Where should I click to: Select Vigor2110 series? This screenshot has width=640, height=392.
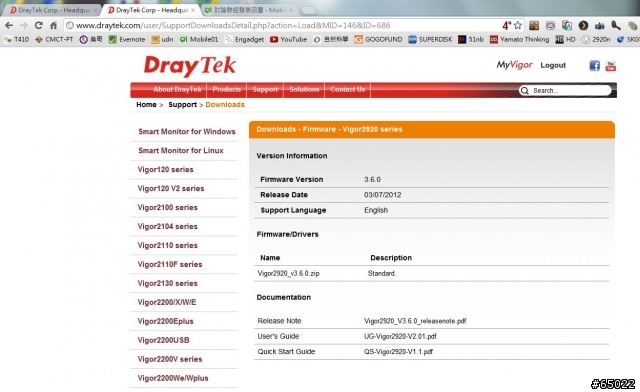tap(167, 245)
